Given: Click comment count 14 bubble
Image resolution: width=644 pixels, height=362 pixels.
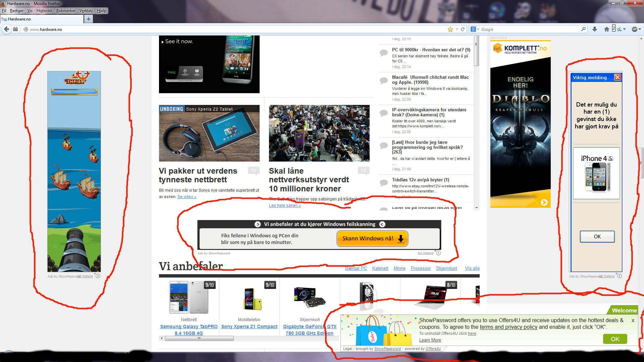Looking at the screenshot, I should click(x=254, y=171).
